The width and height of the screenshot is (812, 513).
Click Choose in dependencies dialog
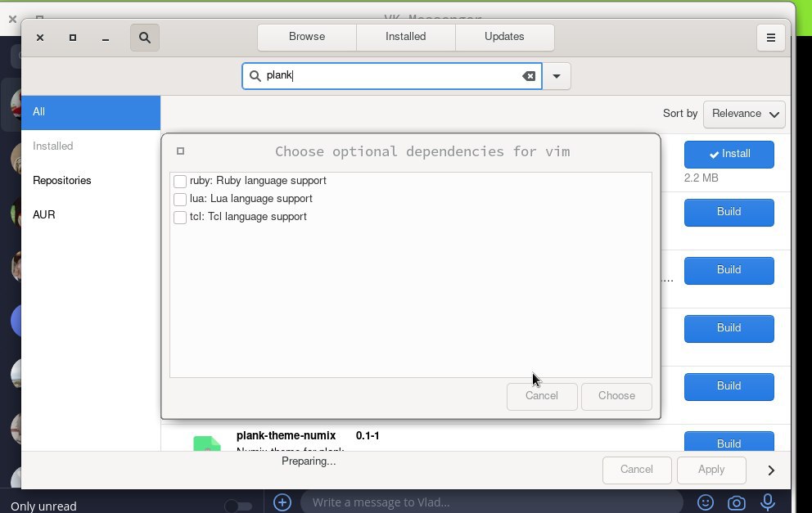pos(616,397)
